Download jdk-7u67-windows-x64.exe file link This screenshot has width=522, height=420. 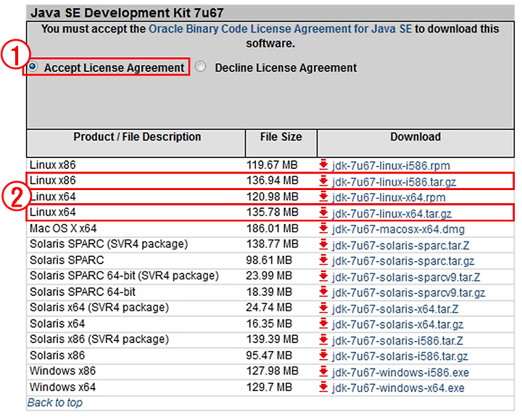point(398,388)
